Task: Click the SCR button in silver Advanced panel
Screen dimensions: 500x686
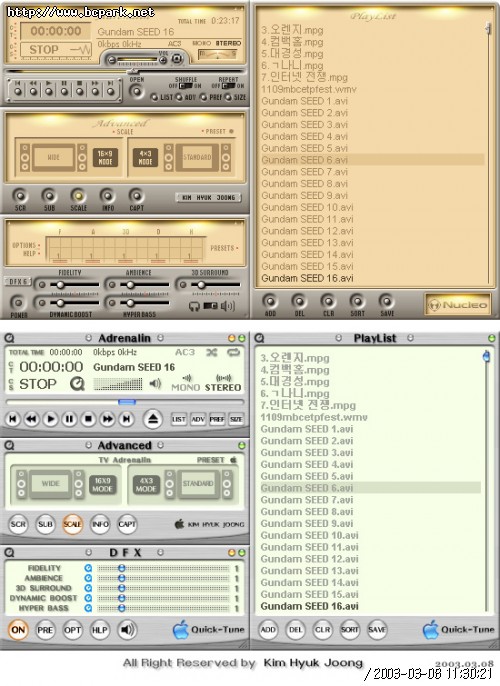Action: (18, 524)
